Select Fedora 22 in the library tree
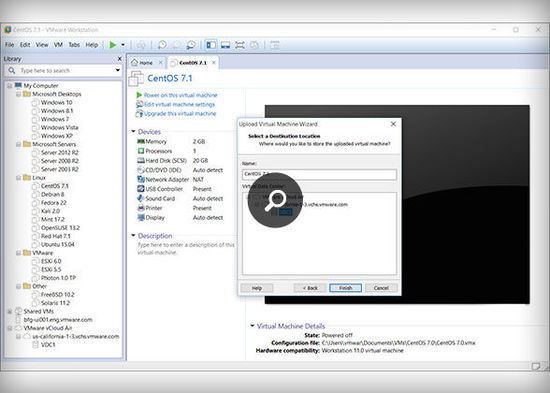550x393 pixels. click(x=53, y=202)
